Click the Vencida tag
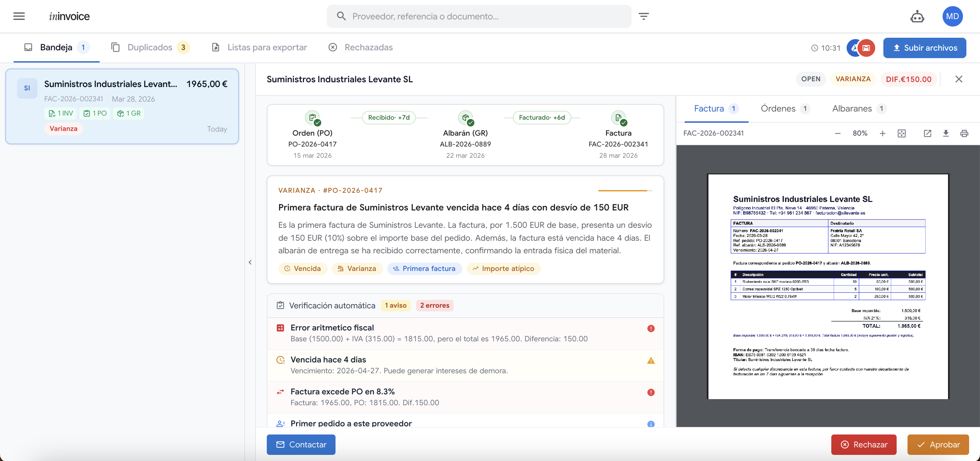 coord(303,269)
